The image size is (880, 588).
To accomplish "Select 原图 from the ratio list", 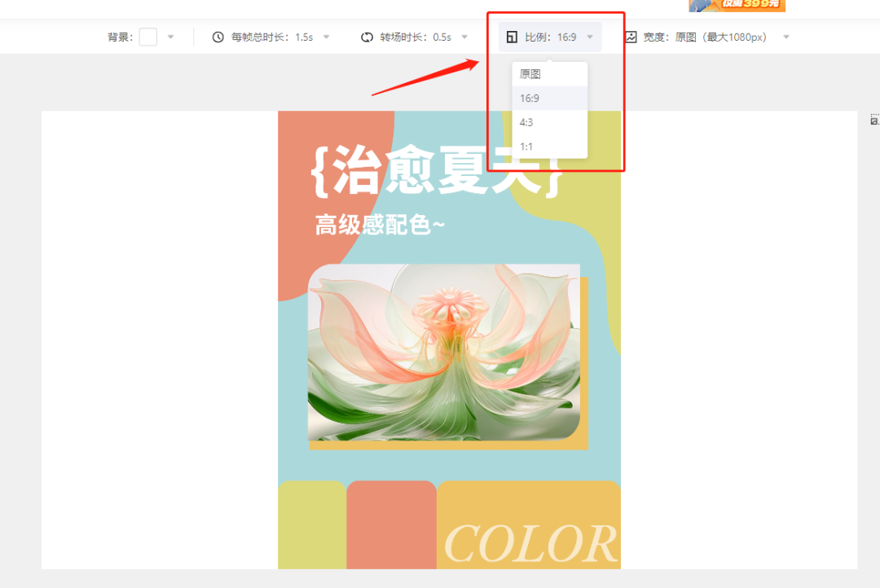I will pos(530,74).
